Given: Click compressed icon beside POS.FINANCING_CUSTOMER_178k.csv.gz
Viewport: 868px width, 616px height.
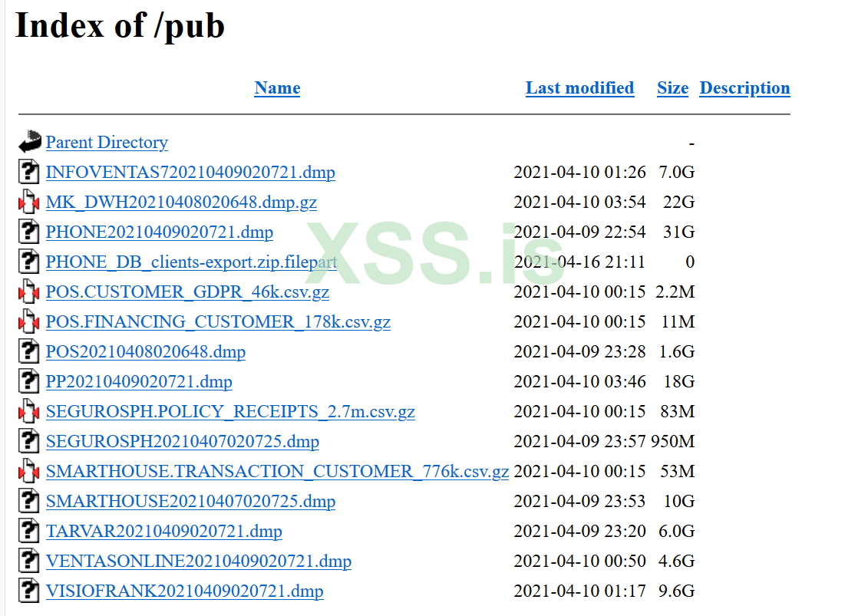Looking at the screenshot, I should [x=29, y=321].
